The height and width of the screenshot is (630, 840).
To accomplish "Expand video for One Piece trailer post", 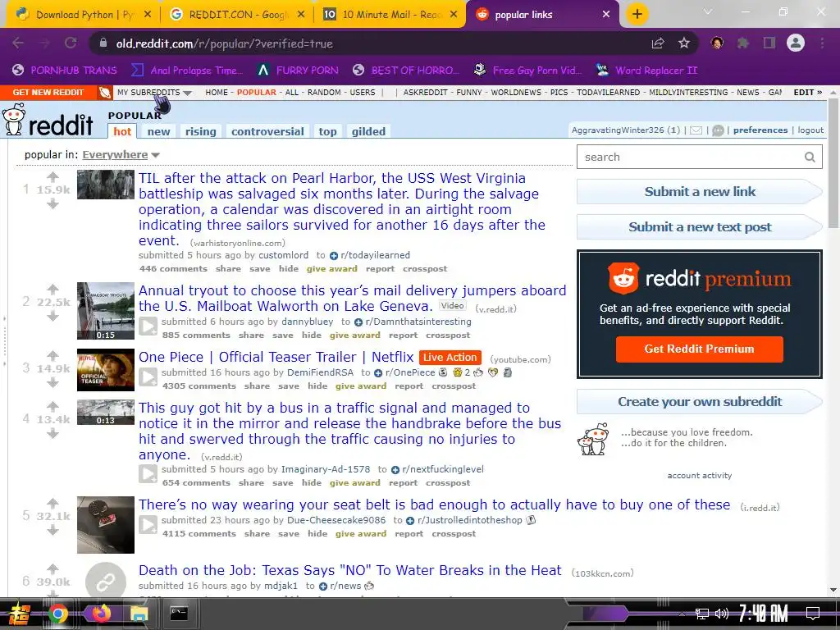I will click(148, 377).
